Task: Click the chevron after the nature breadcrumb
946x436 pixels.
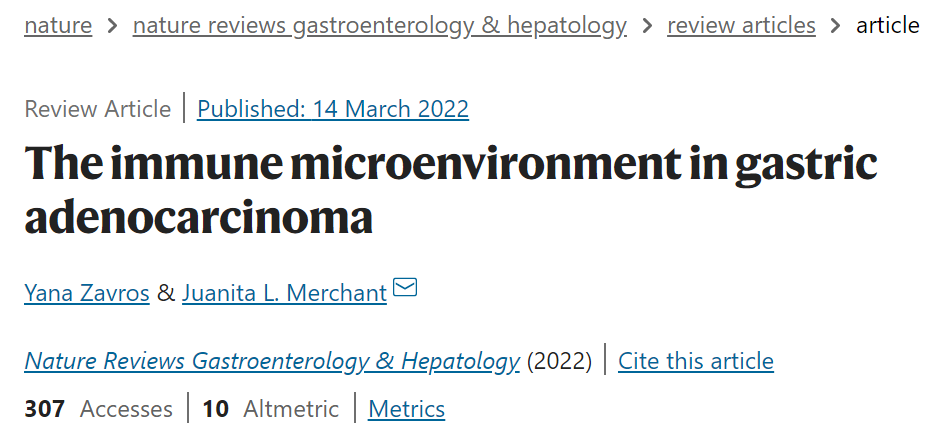Action: [x=112, y=26]
